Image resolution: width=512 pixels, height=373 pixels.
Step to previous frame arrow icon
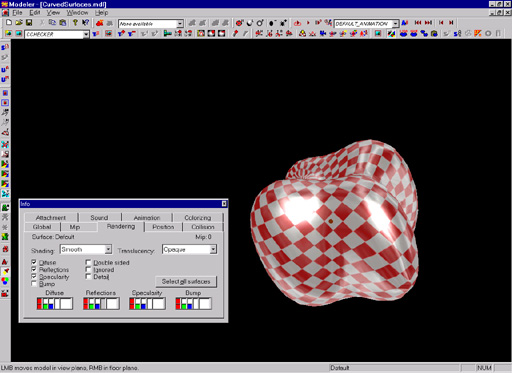(x=441, y=23)
